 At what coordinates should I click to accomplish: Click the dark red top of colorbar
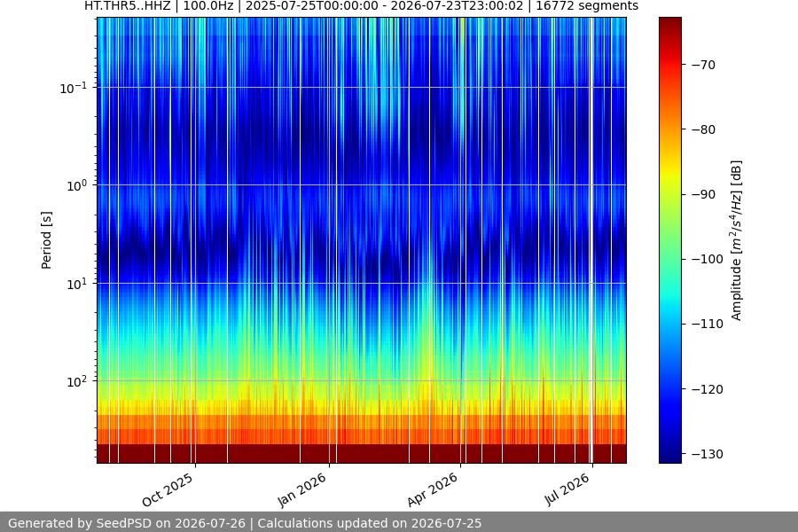tap(669, 26)
